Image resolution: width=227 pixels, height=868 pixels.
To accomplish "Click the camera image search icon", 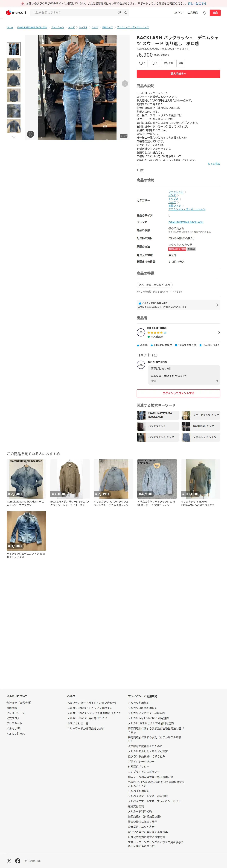I will pyautogui.click(x=120, y=13).
